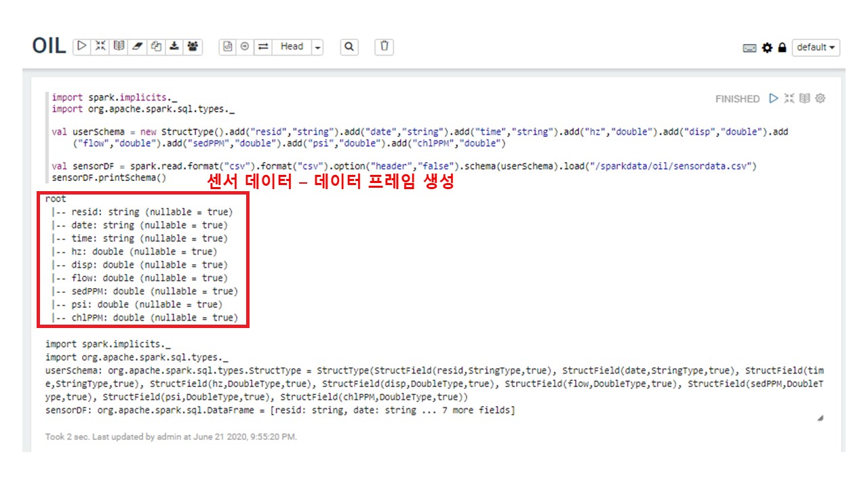Click the paragraph resize handle at the output corner
This screenshot has width=868, height=488.
(821, 419)
